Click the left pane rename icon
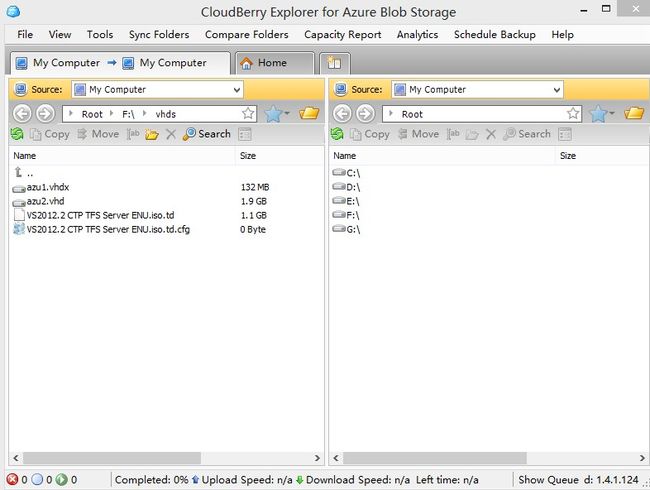 [133, 134]
